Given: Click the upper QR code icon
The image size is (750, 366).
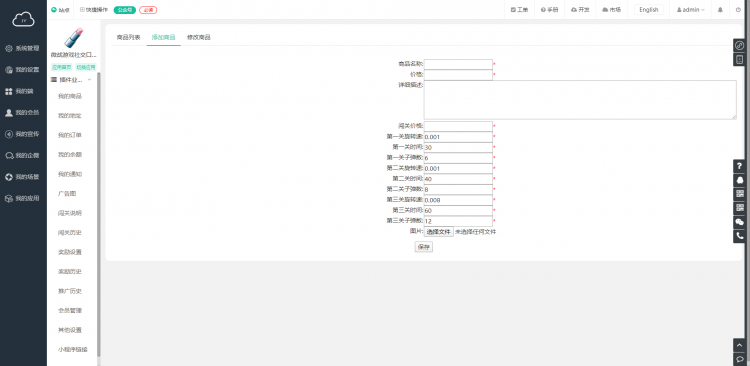Looking at the screenshot, I should (x=739, y=194).
